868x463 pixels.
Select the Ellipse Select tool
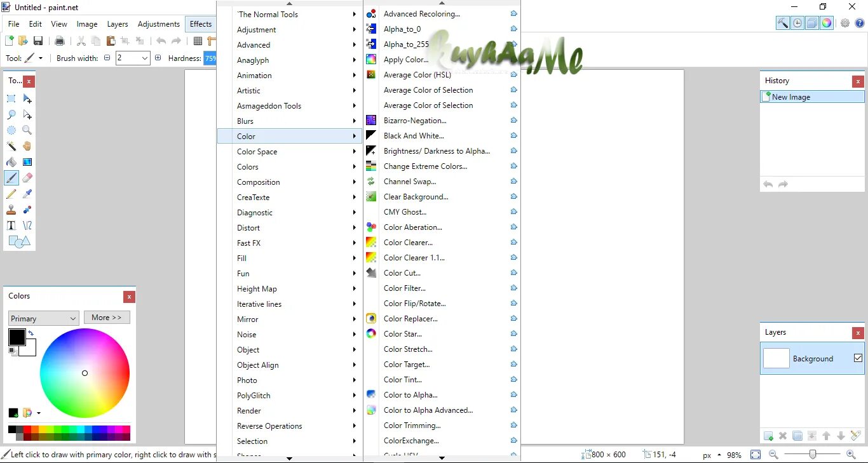11,130
